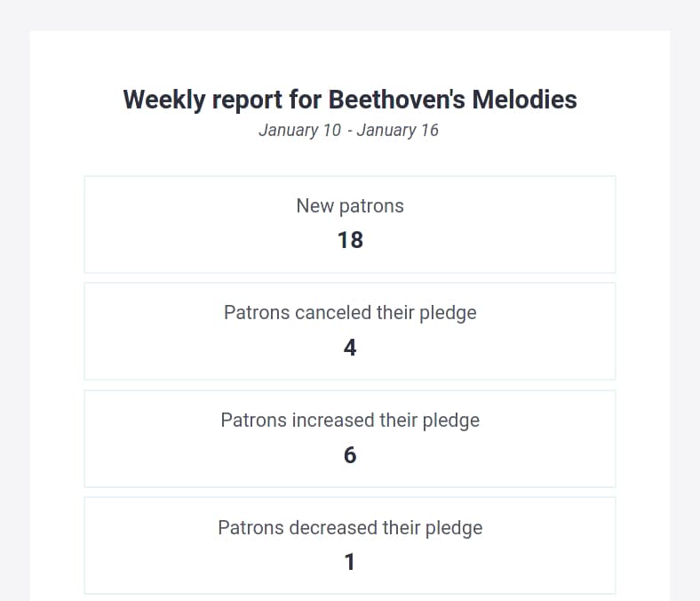This screenshot has width=700, height=601.
Task: Select the Patrons decreased their pledge card
Action: (350, 546)
